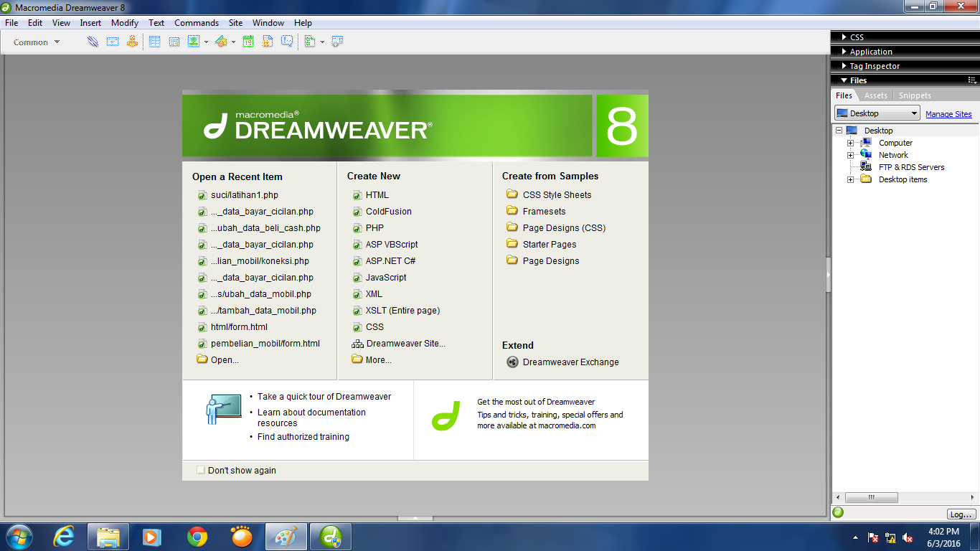Viewport: 980px width, 551px height.
Task: Open Paint from the taskbar
Action: click(x=286, y=536)
